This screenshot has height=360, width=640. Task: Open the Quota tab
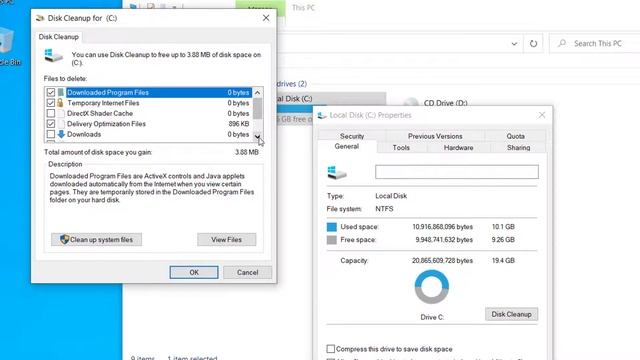coord(516,136)
